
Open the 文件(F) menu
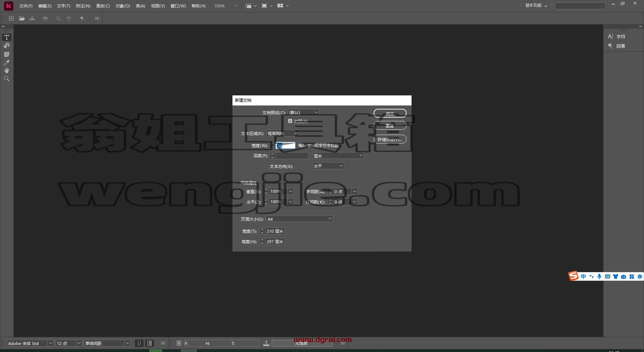[x=26, y=6]
